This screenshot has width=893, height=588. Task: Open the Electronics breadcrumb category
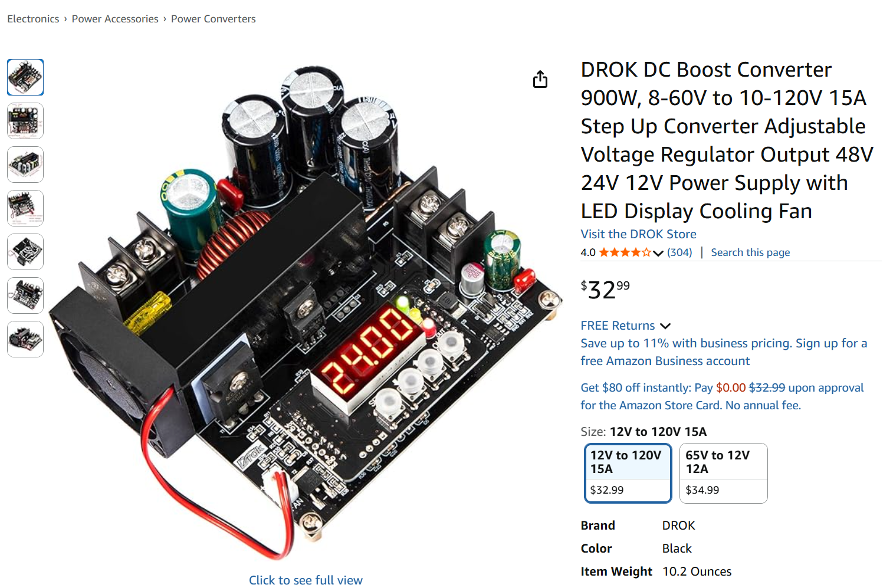point(33,19)
